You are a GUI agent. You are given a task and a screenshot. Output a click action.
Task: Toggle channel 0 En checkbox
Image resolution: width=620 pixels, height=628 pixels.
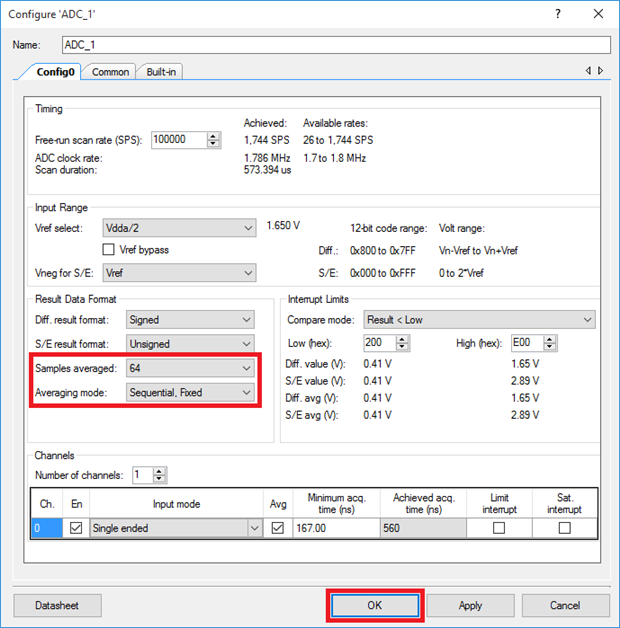77,528
